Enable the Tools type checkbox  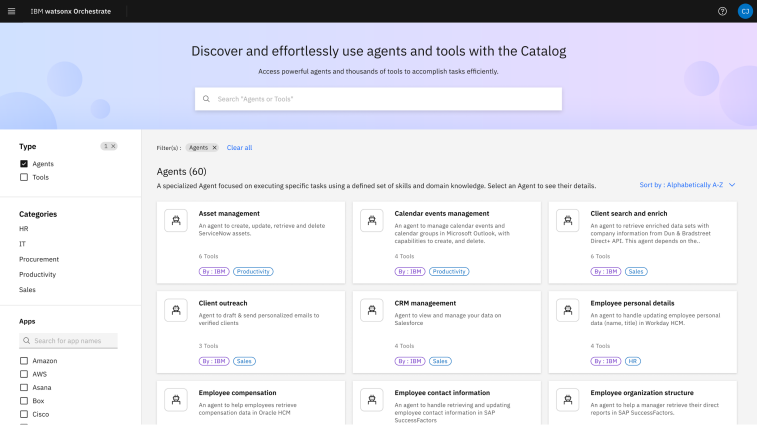click(24, 177)
